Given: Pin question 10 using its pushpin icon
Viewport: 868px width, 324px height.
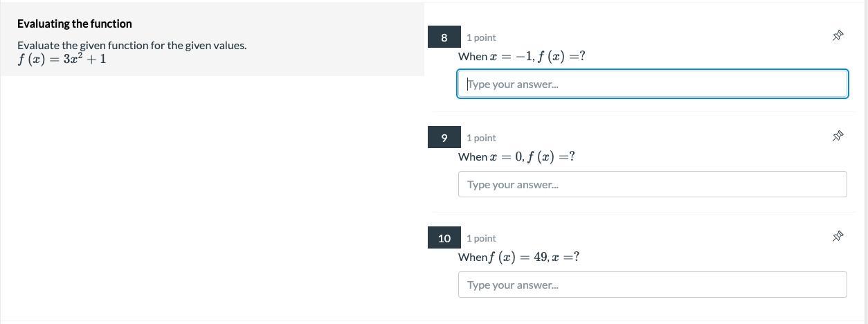Looking at the screenshot, I should pyautogui.click(x=838, y=236).
